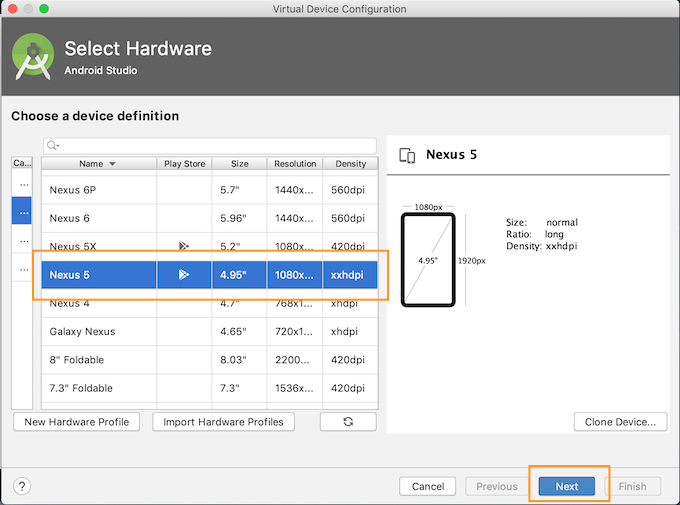
Task: Click the 2200... resolution cell
Action: (295, 360)
